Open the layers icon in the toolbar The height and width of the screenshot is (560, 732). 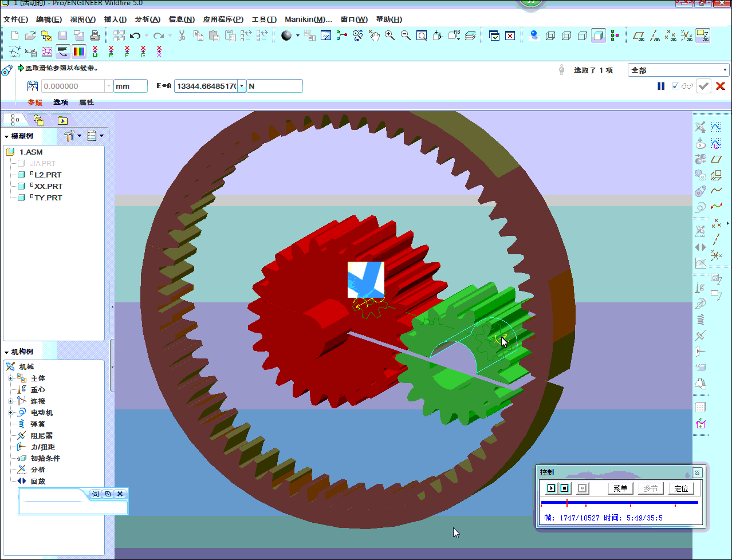(470, 36)
